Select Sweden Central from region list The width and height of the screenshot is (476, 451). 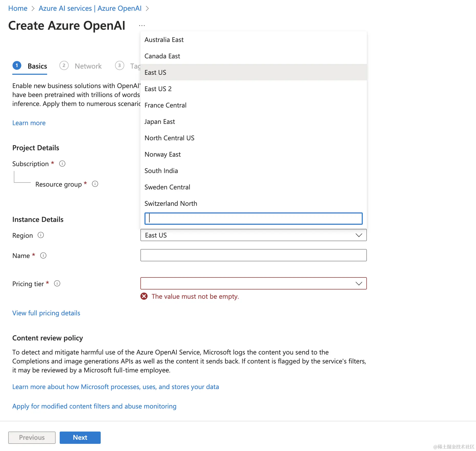coord(167,187)
